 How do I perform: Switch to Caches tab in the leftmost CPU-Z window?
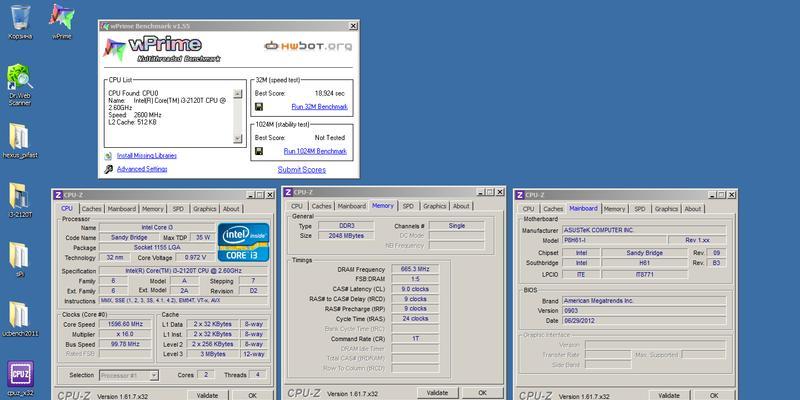point(91,209)
